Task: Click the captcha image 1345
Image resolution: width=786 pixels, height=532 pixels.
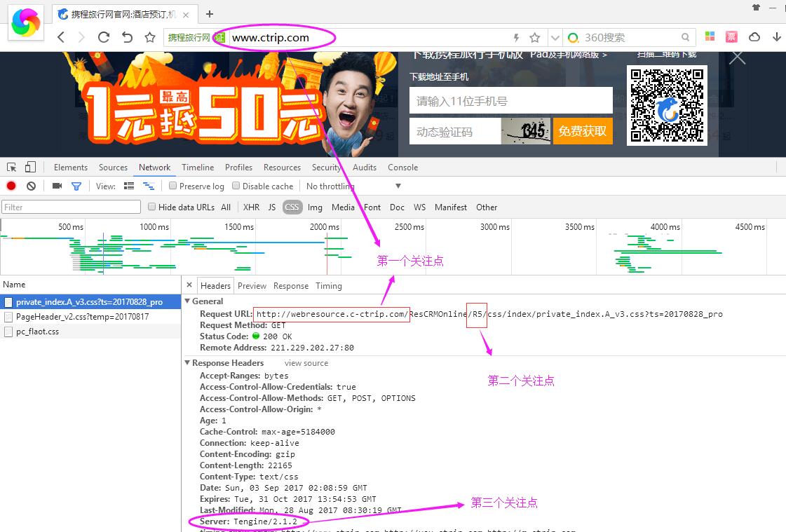Action: [x=526, y=131]
